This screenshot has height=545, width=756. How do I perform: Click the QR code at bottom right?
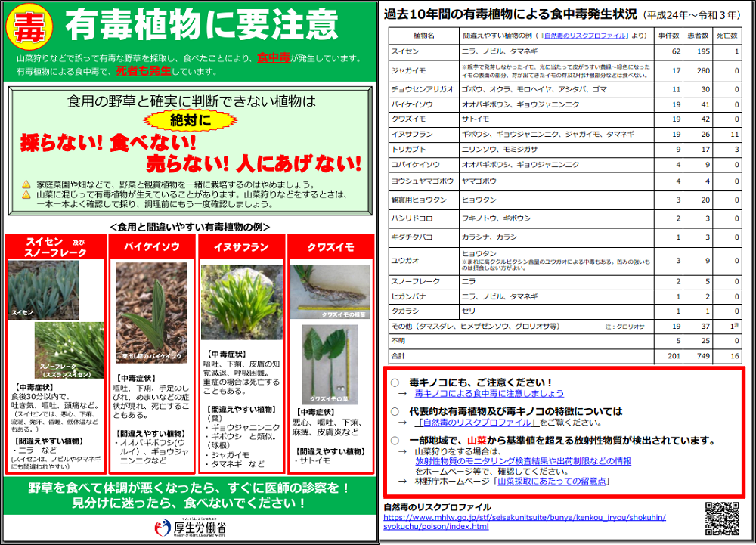pos(723,519)
